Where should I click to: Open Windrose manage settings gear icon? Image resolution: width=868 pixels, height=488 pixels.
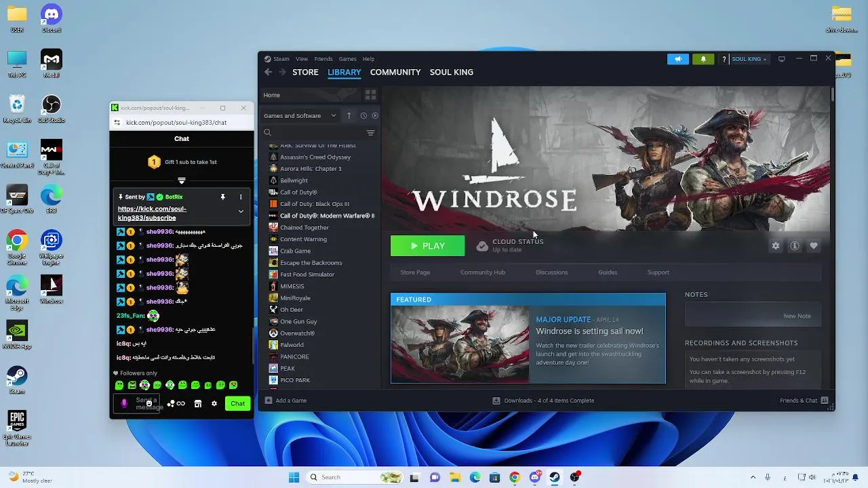(776, 246)
